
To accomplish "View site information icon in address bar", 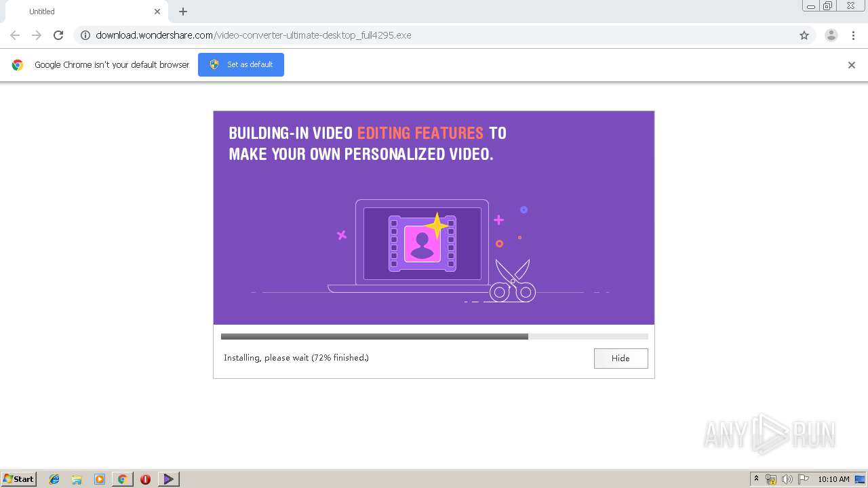I will (85, 35).
